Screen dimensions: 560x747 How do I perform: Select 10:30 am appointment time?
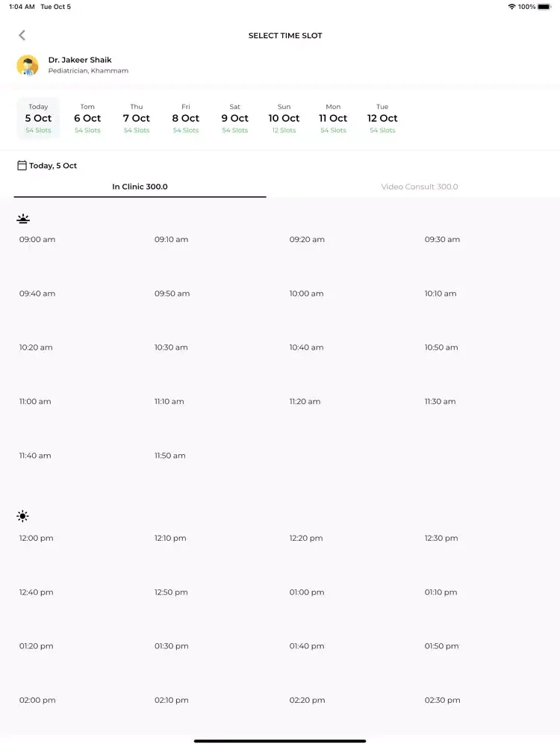[171, 347]
